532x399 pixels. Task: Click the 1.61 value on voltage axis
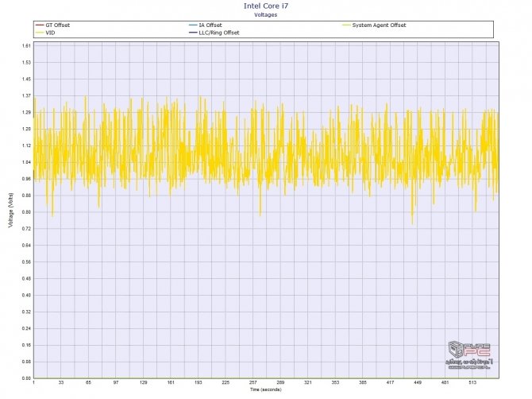pyautogui.click(x=26, y=46)
